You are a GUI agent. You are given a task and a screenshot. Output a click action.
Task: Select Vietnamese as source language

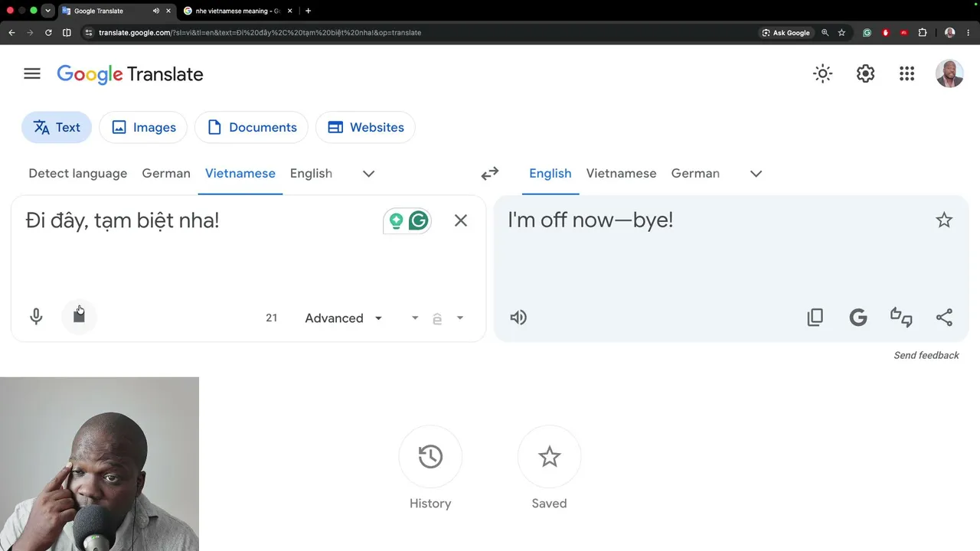point(240,173)
